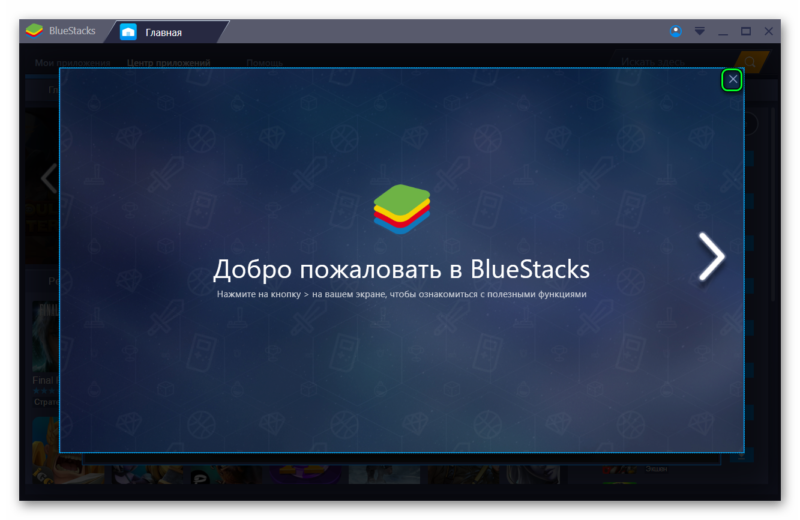Click the Искать здесь search field
The width and height of the screenshot is (800, 520).
coord(673,62)
